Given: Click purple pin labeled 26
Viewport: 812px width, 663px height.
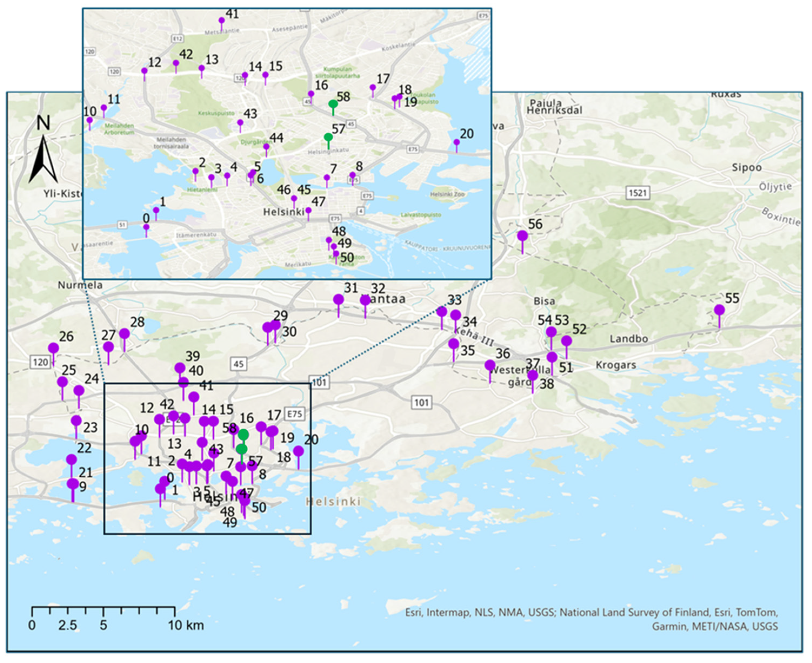Looking at the screenshot, I should 53,348.
